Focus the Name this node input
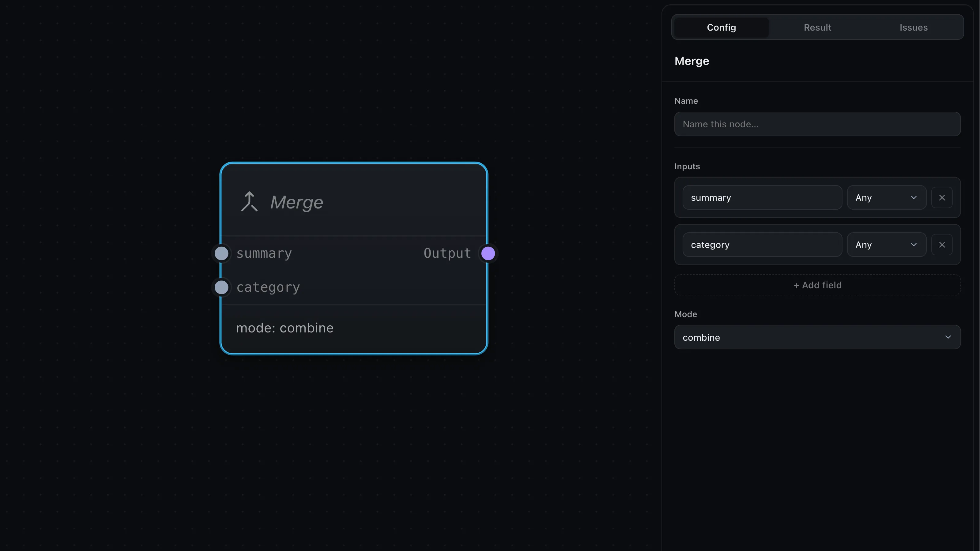Viewport: 980px width, 551px height. point(818,124)
